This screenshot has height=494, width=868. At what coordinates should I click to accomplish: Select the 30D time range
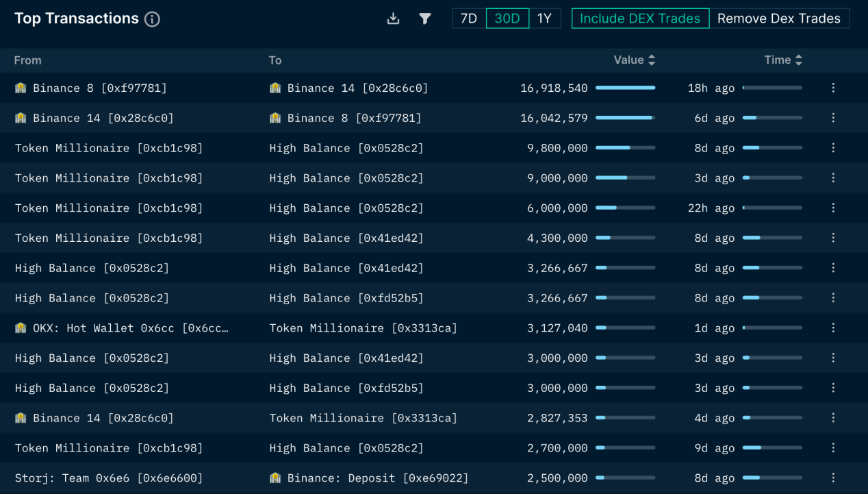click(x=507, y=18)
